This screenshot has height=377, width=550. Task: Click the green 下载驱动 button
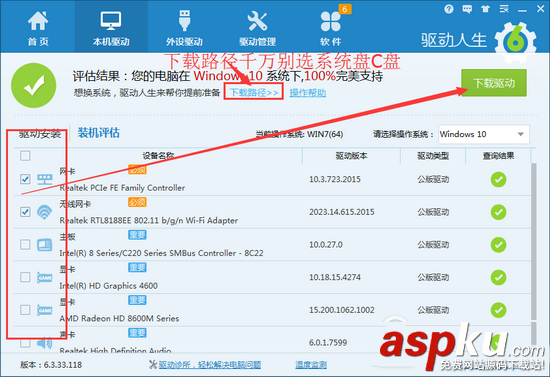click(494, 83)
